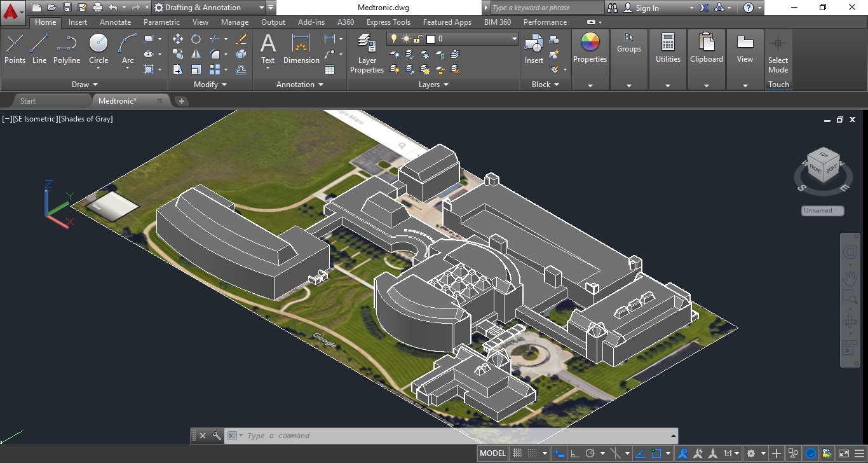Expand the Annotation panel dropdown
Image resolution: width=868 pixels, height=463 pixels.
tap(300, 85)
